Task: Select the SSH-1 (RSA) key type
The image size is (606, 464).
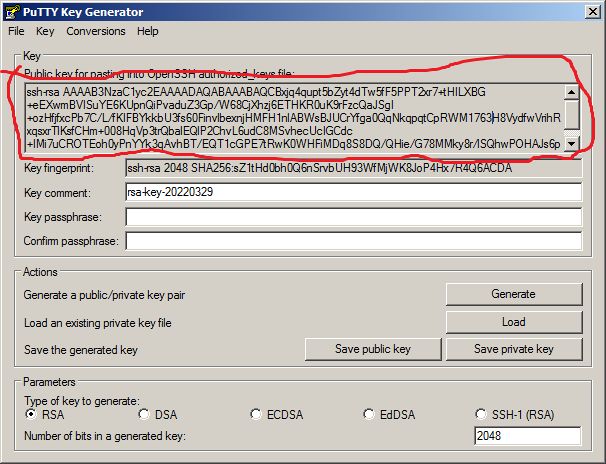Action: click(483, 414)
